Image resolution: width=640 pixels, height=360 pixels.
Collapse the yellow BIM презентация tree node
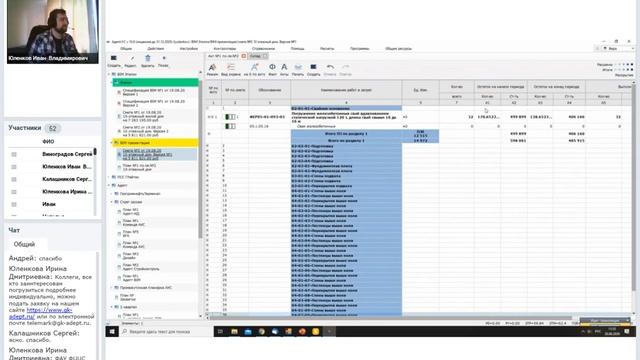[x=112, y=143]
